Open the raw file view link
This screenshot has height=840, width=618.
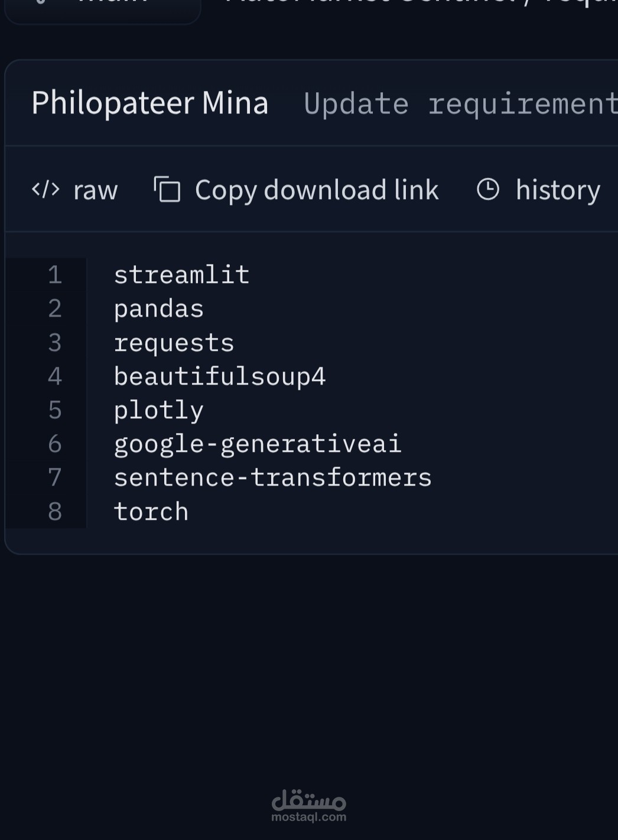point(95,190)
